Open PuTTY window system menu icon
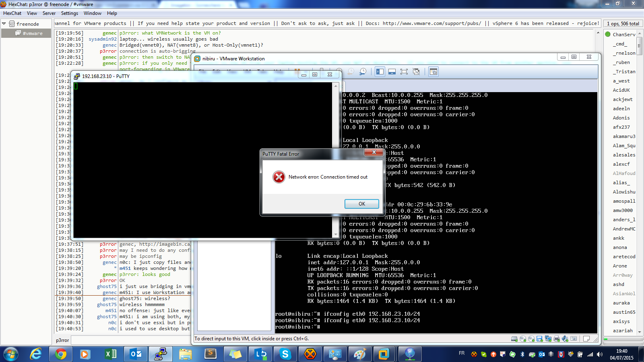Viewport: 644px width, 362px height. 77,76
